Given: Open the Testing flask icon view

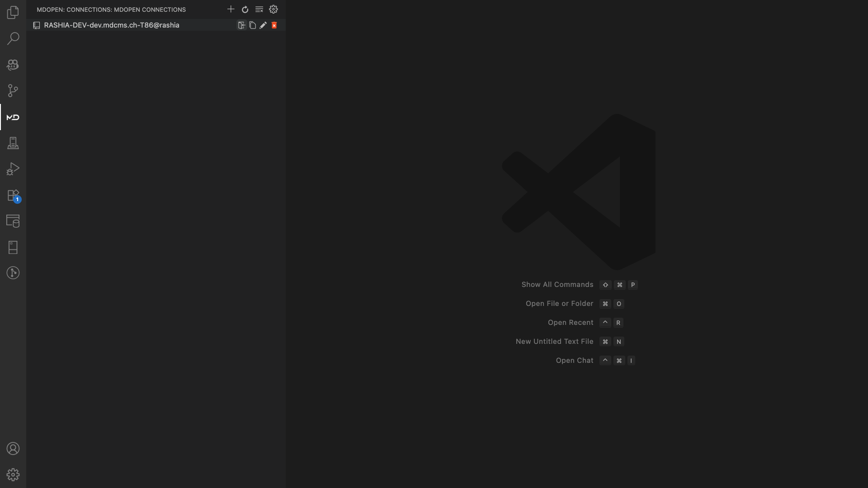Looking at the screenshot, I should coord(13,143).
